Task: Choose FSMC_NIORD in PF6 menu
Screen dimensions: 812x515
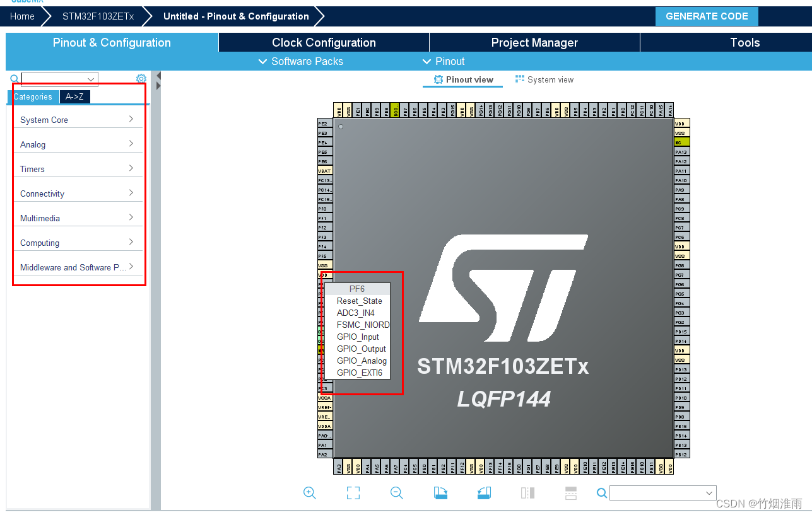Action: point(363,325)
